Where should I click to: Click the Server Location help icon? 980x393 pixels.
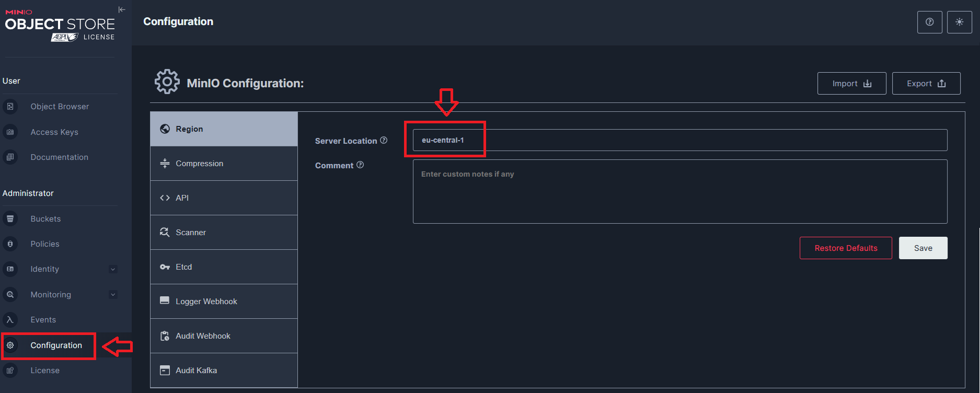384,140
